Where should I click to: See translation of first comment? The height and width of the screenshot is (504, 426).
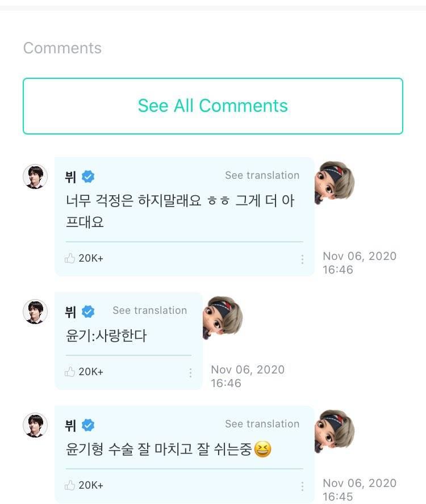click(262, 175)
